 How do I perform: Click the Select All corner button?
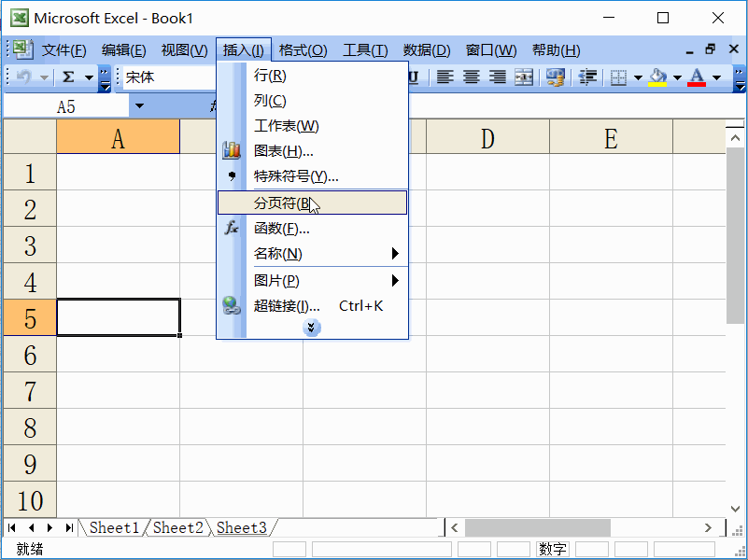(30, 137)
